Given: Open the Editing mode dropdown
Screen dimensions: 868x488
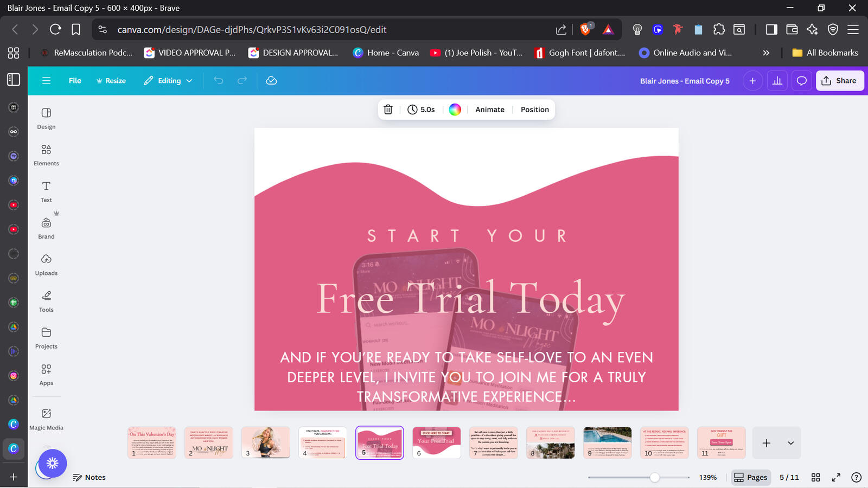Looking at the screenshot, I should 168,81.
